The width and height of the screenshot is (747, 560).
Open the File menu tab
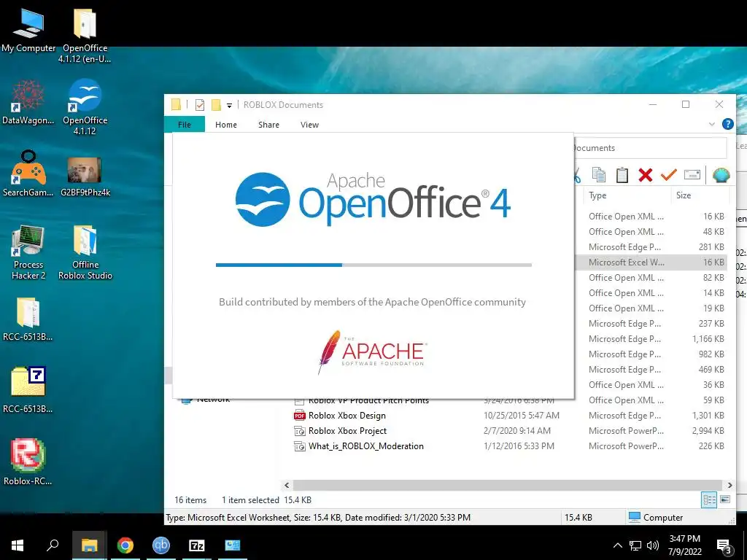point(185,124)
